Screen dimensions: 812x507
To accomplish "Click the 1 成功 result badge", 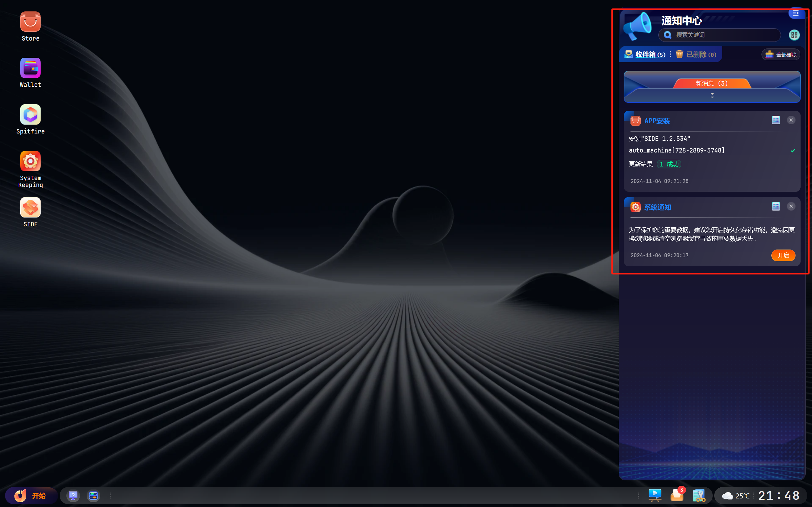I will click(669, 164).
